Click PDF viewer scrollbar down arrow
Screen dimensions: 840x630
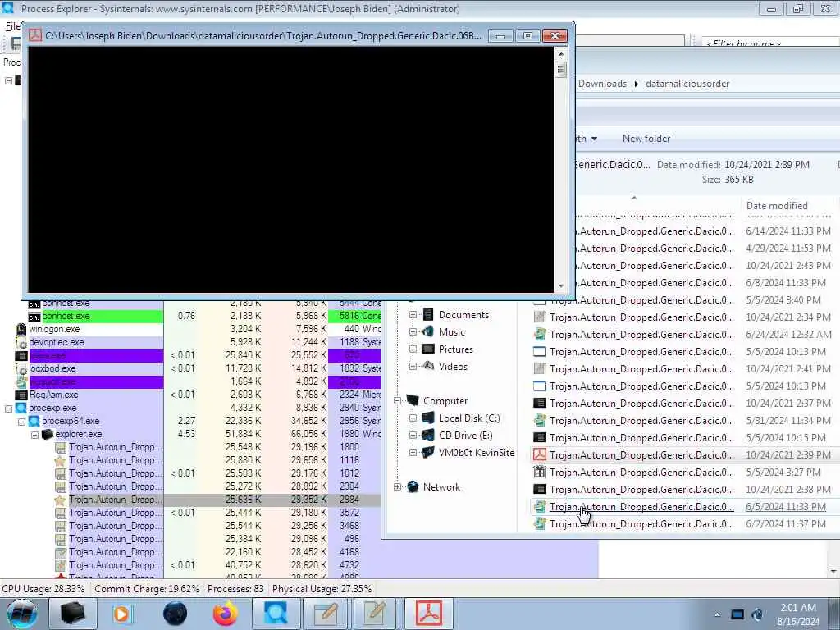[x=561, y=286]
